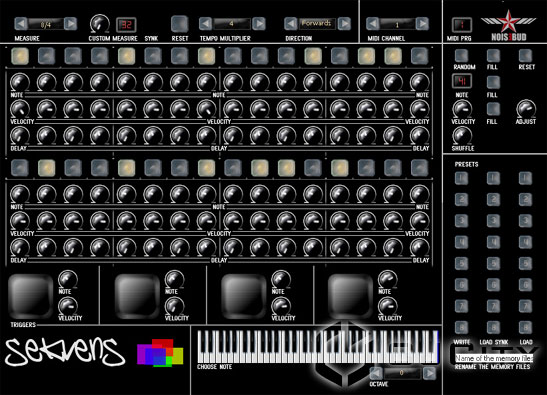The height and width of the screenshot is (395, 547).
Task: Select next Measure value with right arrow
Action: coord(71,24)
